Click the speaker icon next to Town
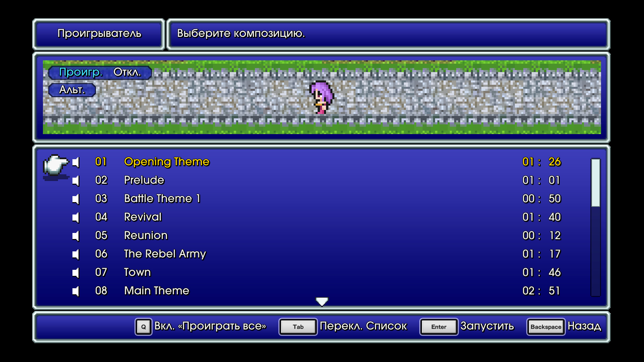Image resolution: width=644 pixels, height=362 pixels. tap(76, 273)
